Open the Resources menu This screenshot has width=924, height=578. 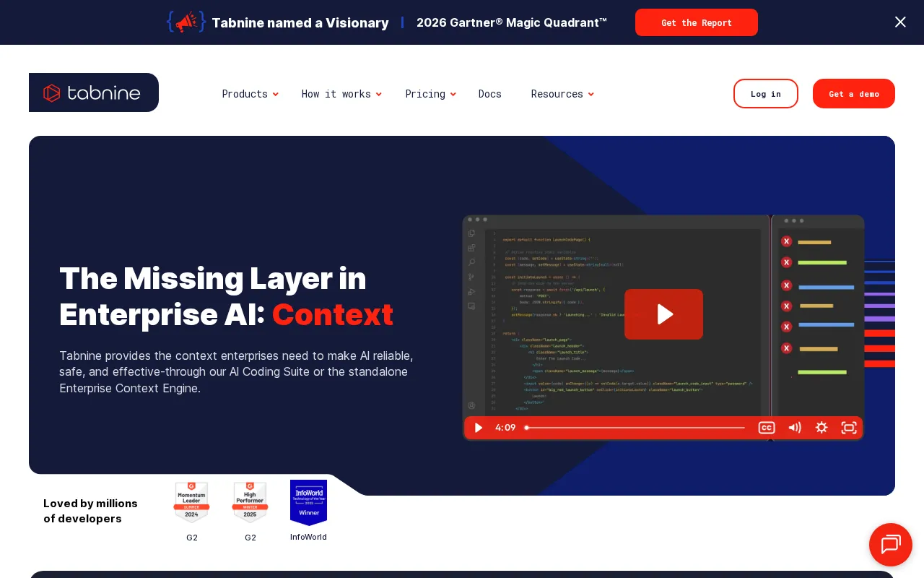coord(557,94)
